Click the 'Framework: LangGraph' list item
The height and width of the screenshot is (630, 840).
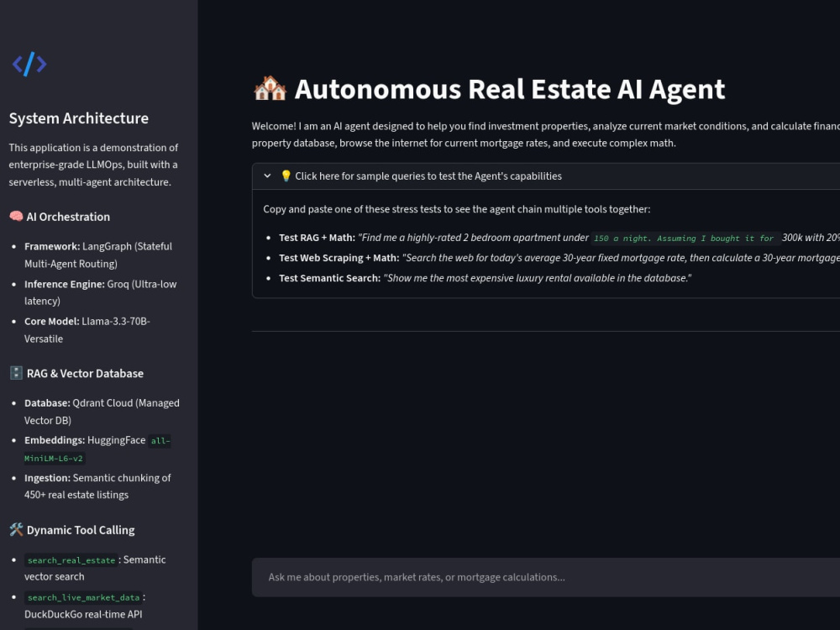tap(98, 255)
